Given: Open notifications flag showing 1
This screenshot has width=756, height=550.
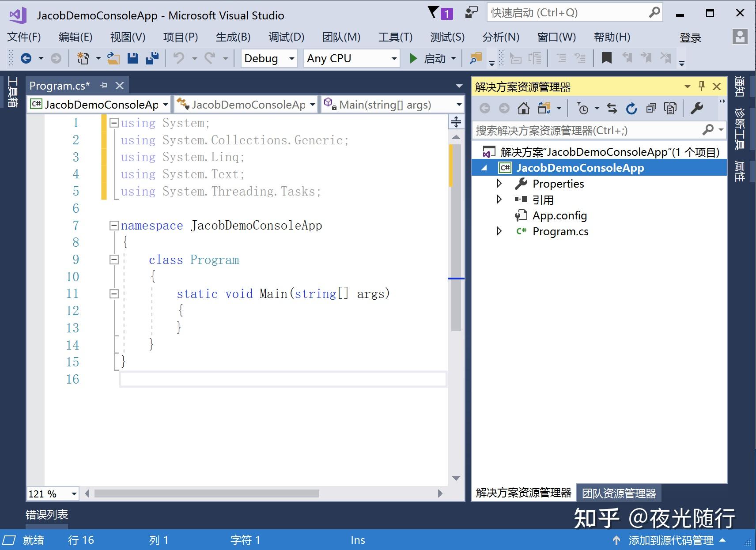Looking at the screenshot, I should pos(441,13).
